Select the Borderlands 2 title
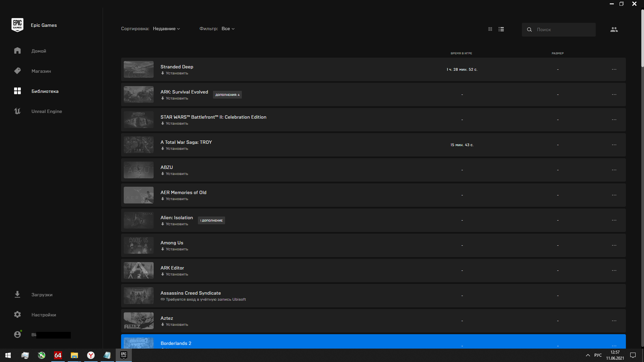Image resolution: width=644 pixels, height=362 pixels. coord(176,343)
